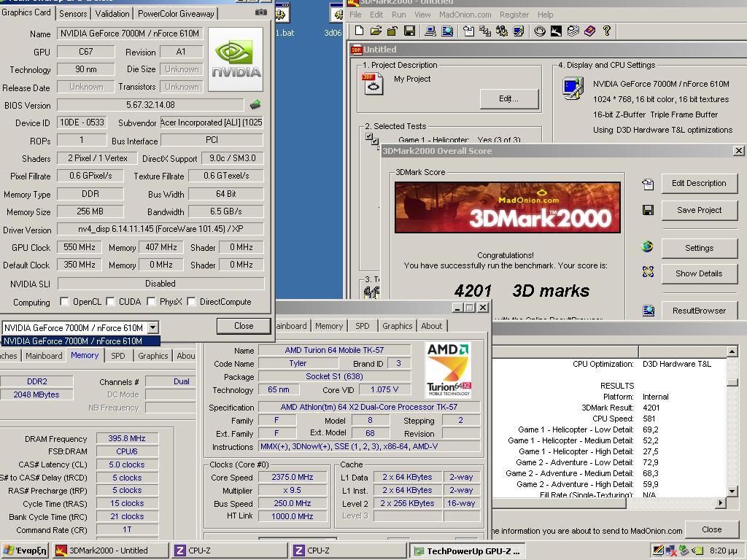The height and width of the screenshot is (560, 747).
Task: Click the atom icon beside Show Details
Action: pos(648,272)
